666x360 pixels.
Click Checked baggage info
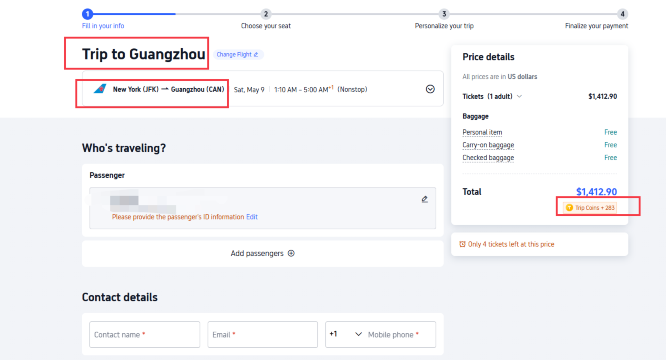coord(488,158)
